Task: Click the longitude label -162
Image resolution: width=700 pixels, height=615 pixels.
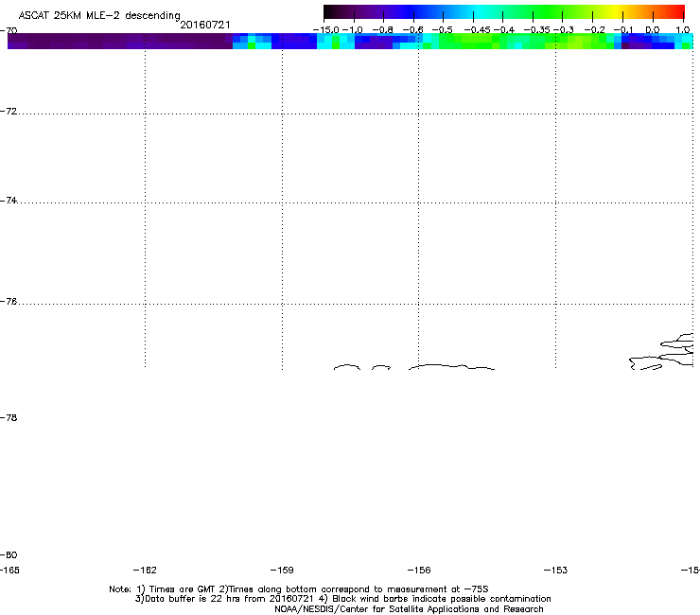Action: (145, 570)
